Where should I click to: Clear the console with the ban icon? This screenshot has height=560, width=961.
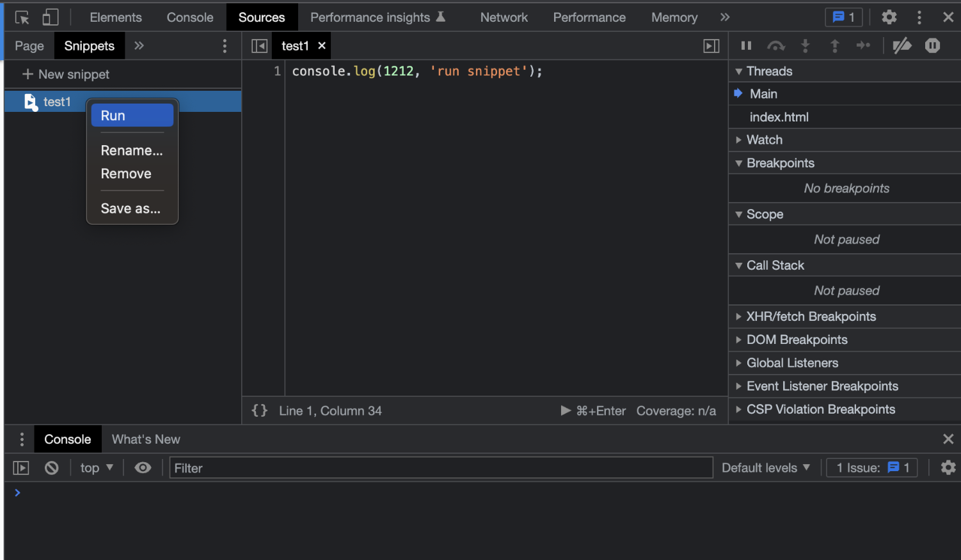(52, 468)
